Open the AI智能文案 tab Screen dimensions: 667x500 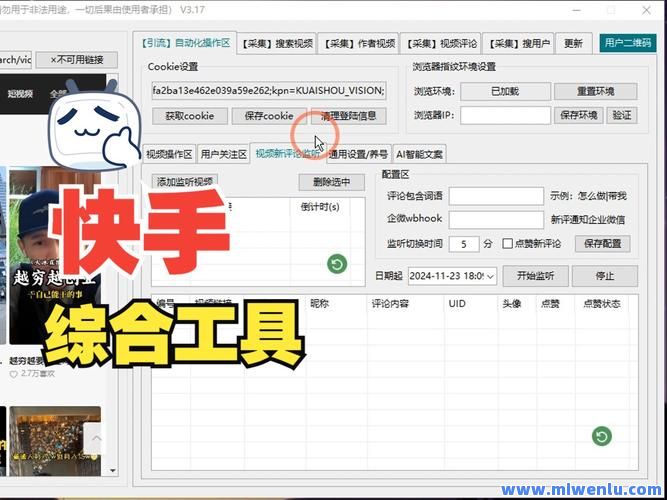[x=420, y=154]
